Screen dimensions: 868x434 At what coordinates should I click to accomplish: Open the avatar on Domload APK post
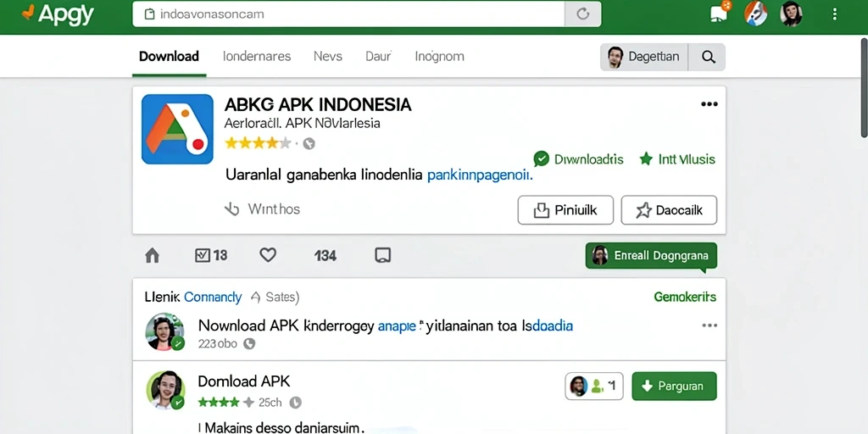165,390
